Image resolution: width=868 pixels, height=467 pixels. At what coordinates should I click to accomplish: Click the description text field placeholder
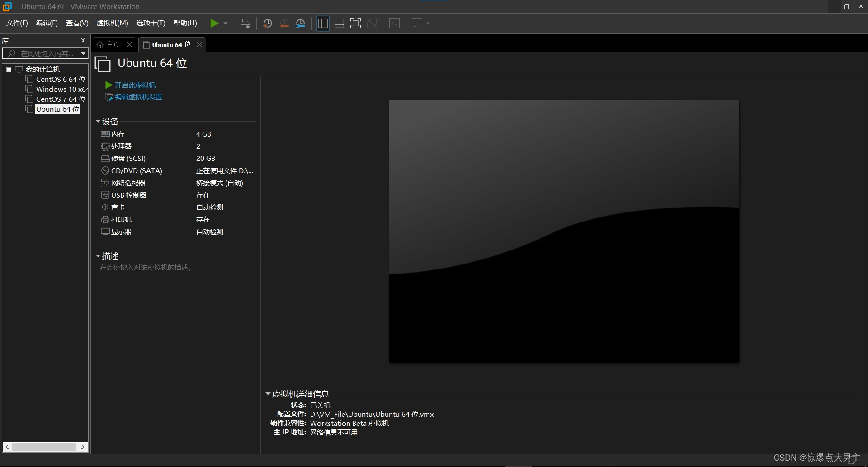(x=146, y=267)
